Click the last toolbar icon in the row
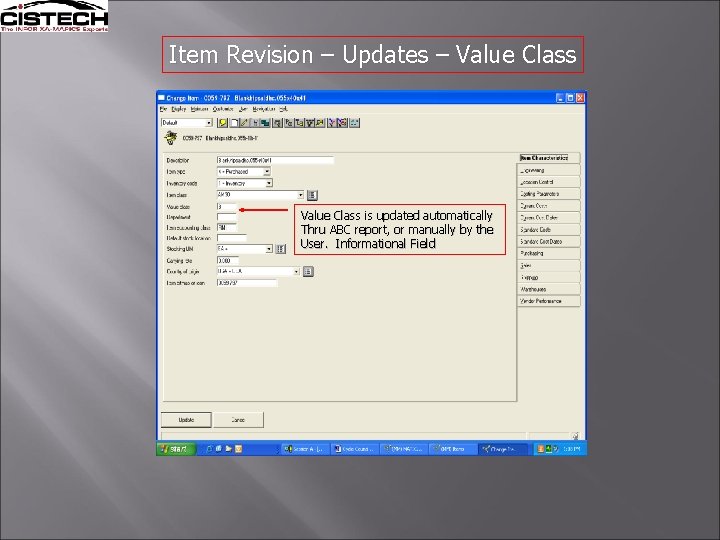Viewport: 720px width, 540px height. point(354,123)
